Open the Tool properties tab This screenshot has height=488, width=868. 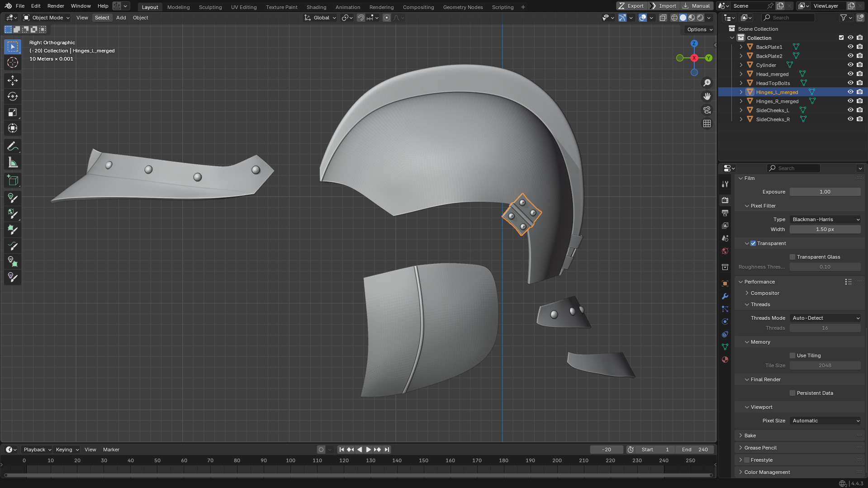tap(725, 184)
